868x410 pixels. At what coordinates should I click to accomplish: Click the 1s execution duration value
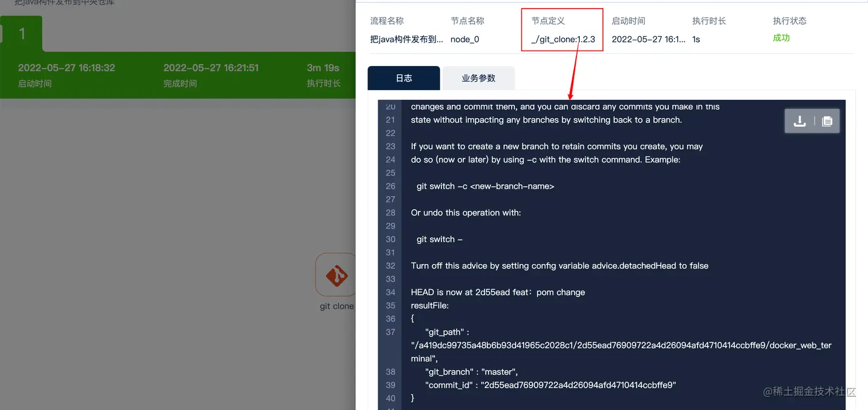click(696, 39)
